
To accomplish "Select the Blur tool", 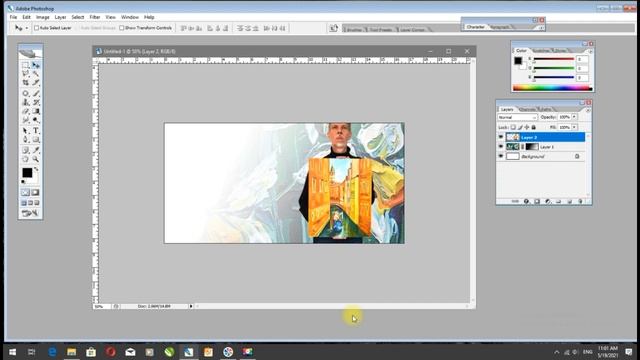I will tap(26, 120).
